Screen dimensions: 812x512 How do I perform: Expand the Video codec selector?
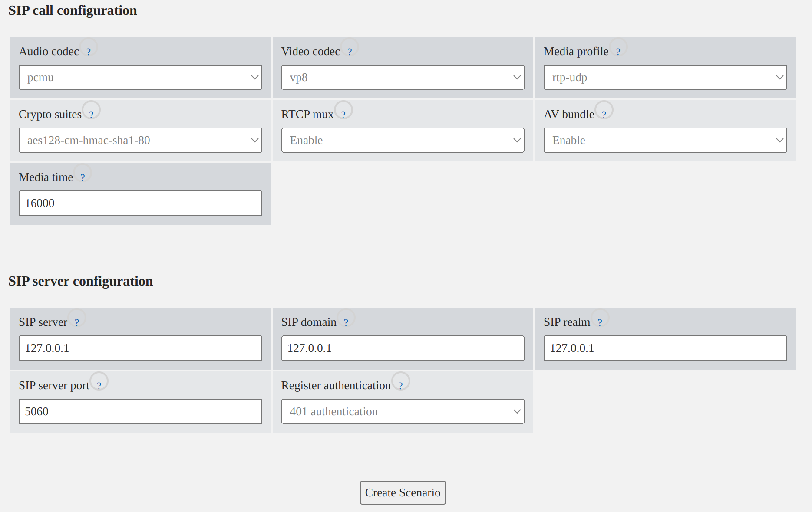(403, 77)
